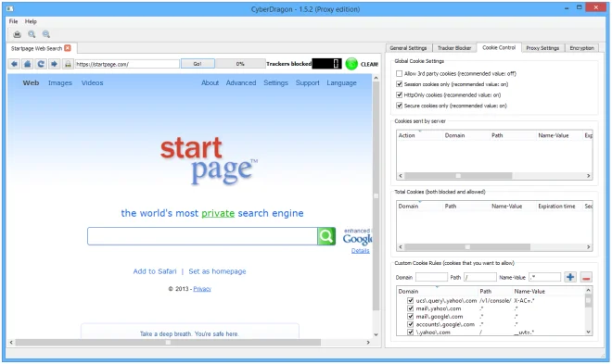Click the custom rule Path input field
This screenshot has height=364, width=612.
click(x=479, y=277)
